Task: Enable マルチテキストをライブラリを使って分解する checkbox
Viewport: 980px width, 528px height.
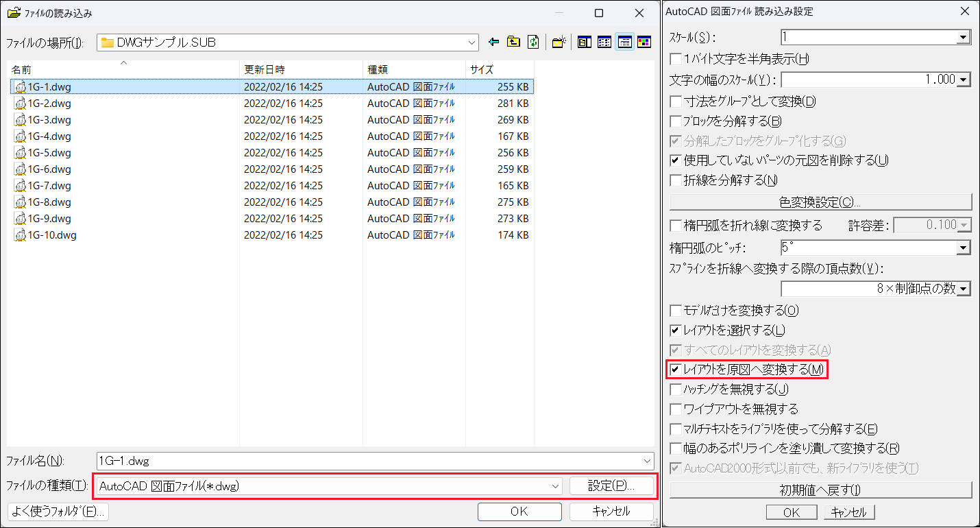Action: coord(676,429)
